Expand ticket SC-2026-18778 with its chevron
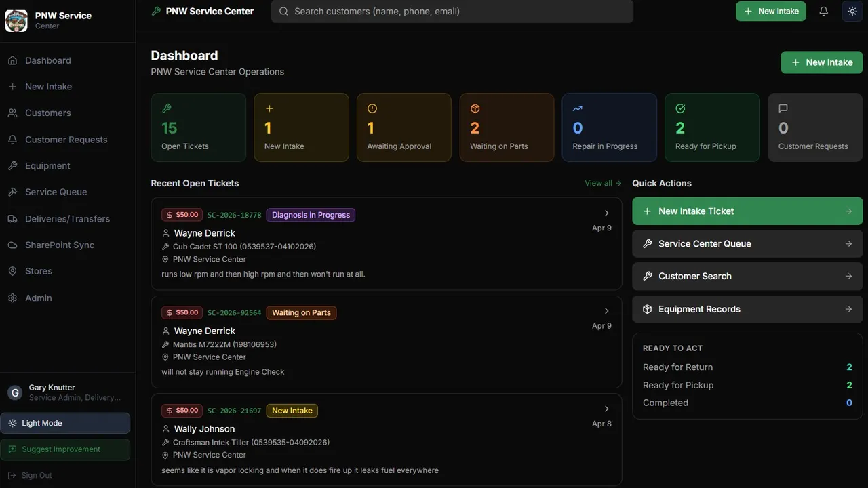The width and height of the screenshot is (868, 488). [606, 213]
